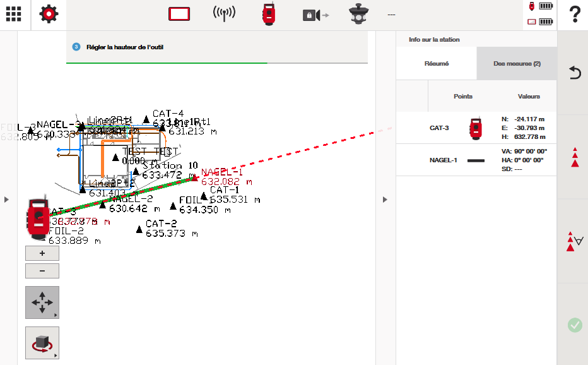Viewport: 588px width, 365px height.
Task: Select the CAT-3 station row
Action: (476, 128)
